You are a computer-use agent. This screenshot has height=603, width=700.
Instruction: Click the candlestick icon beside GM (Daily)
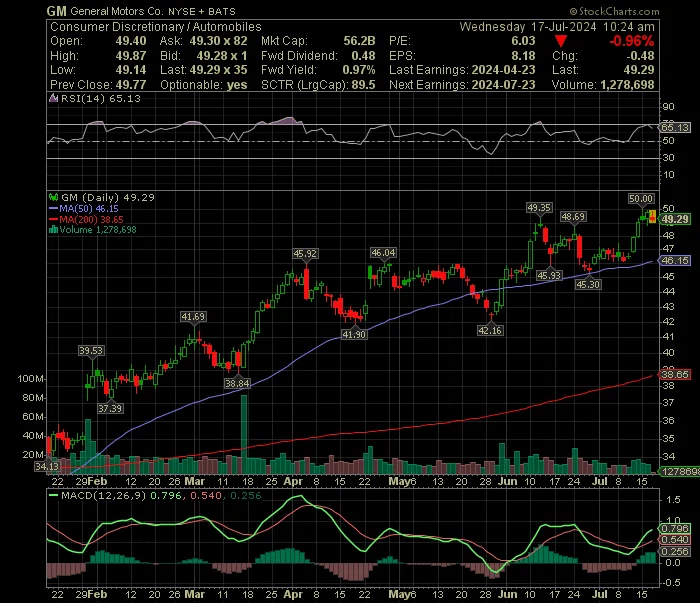pyautogui.click(x=54, y=197)
